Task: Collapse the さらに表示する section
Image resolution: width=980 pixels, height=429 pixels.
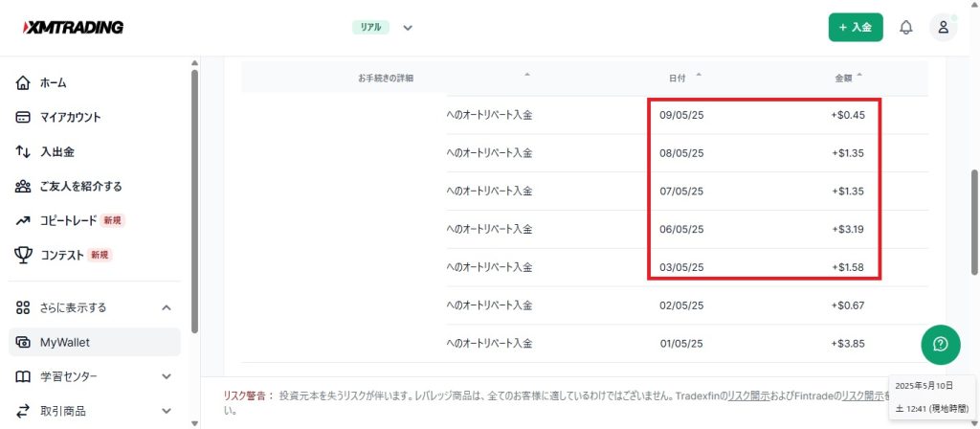Action: [x=166, y=307]
